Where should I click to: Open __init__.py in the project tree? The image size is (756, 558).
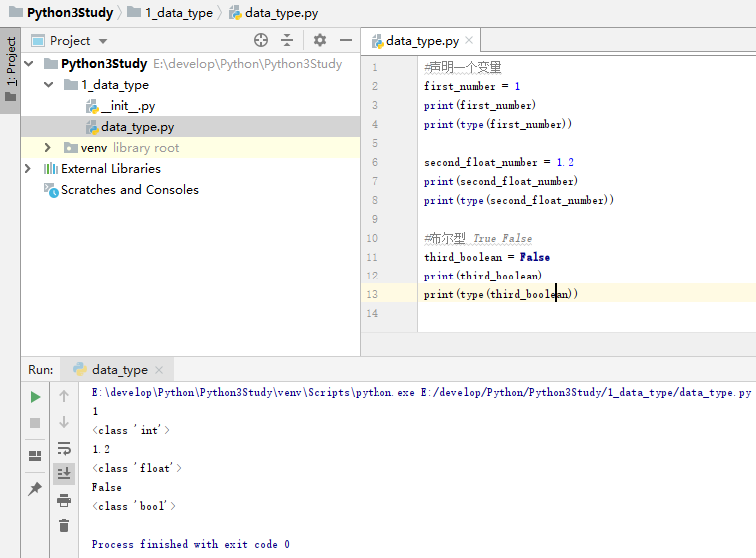coord(127,106)
